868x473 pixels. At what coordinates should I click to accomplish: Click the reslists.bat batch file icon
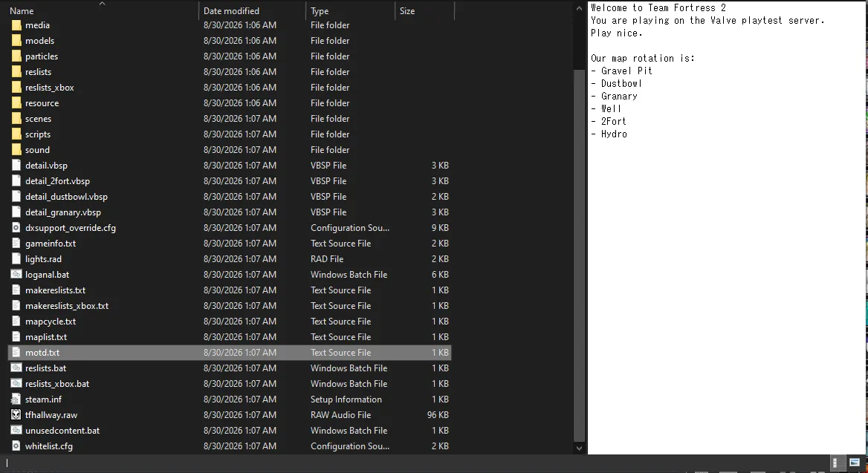pyautogui.click(x=16, y=368)
